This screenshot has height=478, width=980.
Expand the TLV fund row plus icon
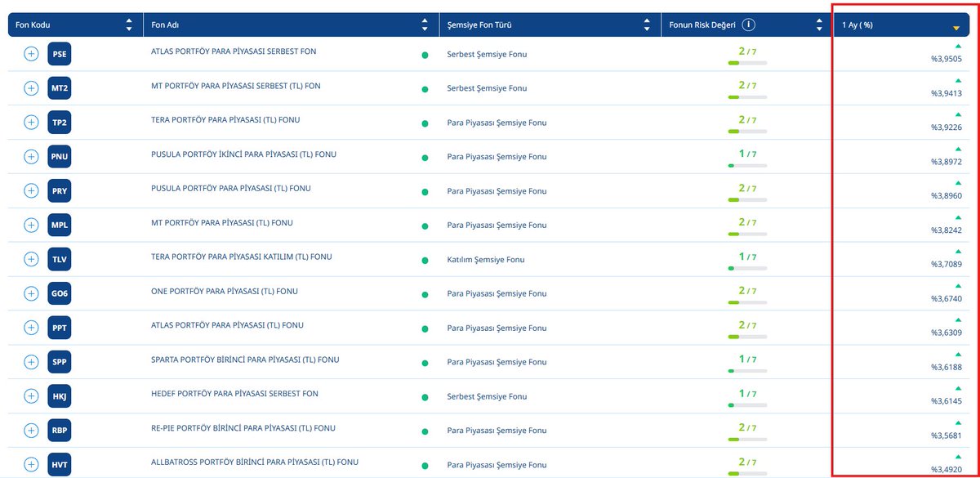31,259
